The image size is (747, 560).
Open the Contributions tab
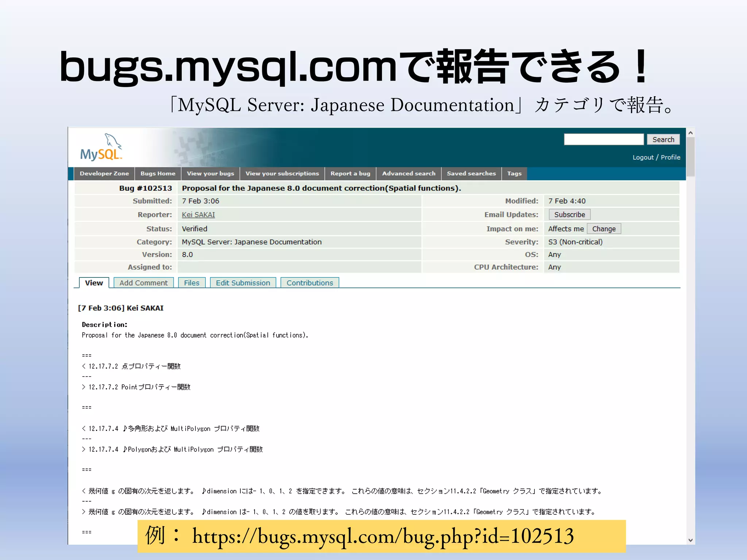pos(310,283)
